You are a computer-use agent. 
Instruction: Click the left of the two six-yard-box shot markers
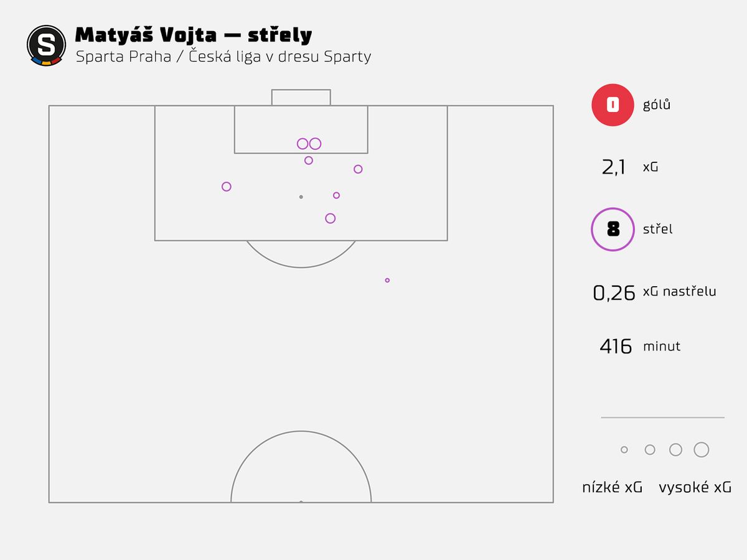coord(303,144)
